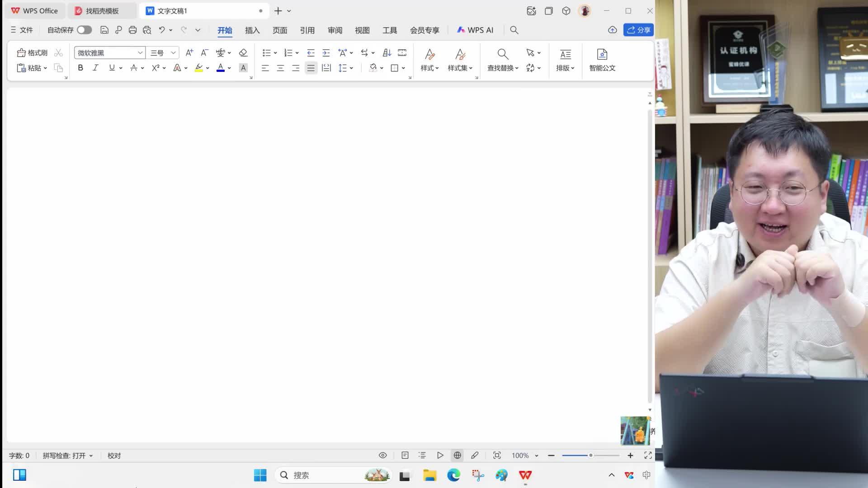Toggle web layout view globe icon
This screenshot has width=868, height=488.
[458, 455]
